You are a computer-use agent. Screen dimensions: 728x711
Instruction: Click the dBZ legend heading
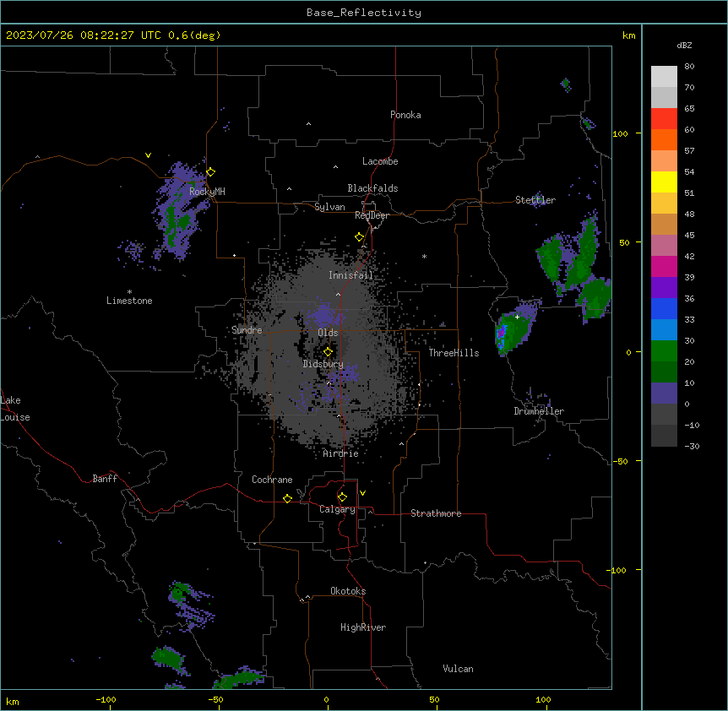[684, 45]
